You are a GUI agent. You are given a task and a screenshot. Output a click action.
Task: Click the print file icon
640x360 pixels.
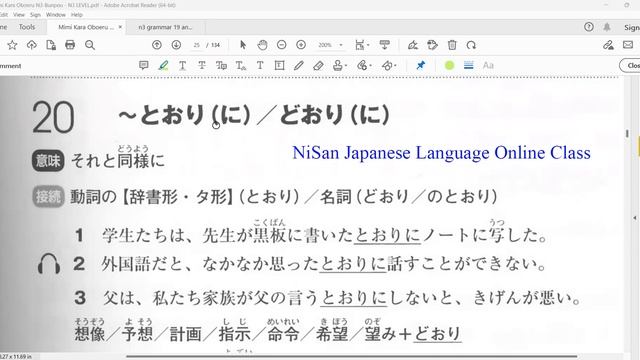(70, 45)
